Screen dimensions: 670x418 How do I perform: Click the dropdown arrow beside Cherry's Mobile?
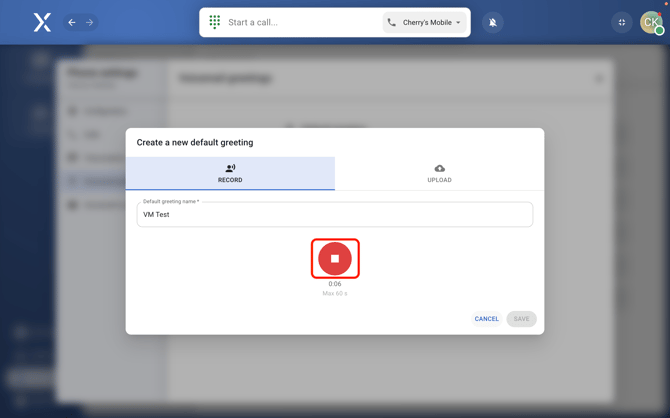[x=459, y=22]
